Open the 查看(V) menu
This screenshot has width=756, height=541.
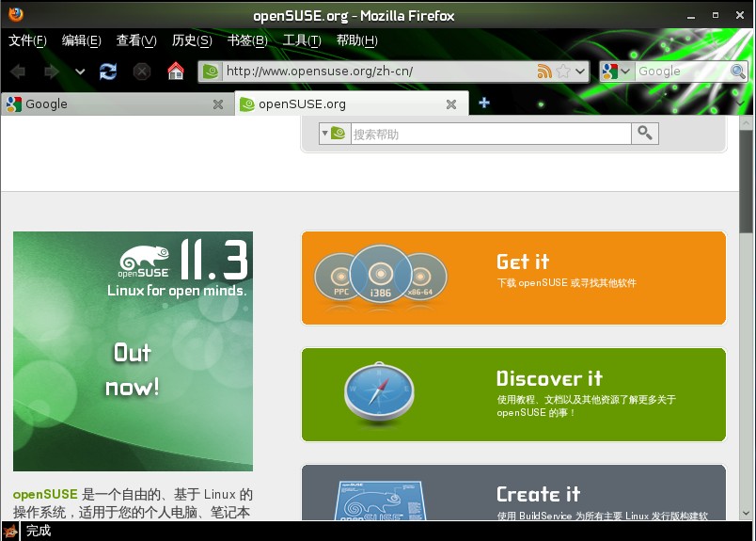136,40
